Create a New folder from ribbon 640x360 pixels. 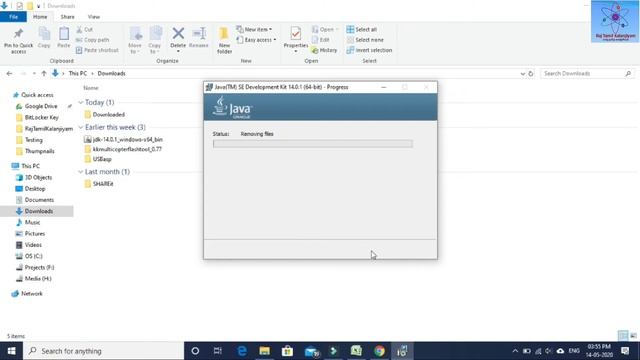click(224, 40)
